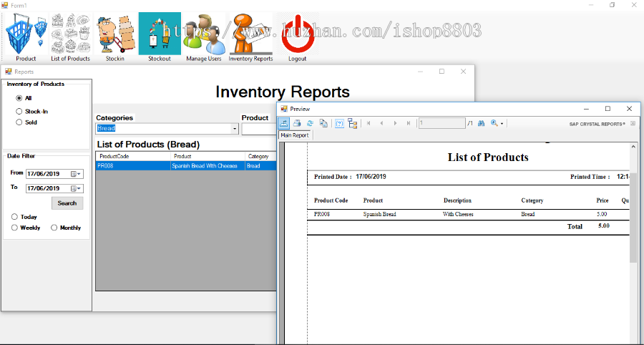Viewport: 644px width, 345px height.
Task: Click Find Text binoculars icon
Action: click(482, 123)
